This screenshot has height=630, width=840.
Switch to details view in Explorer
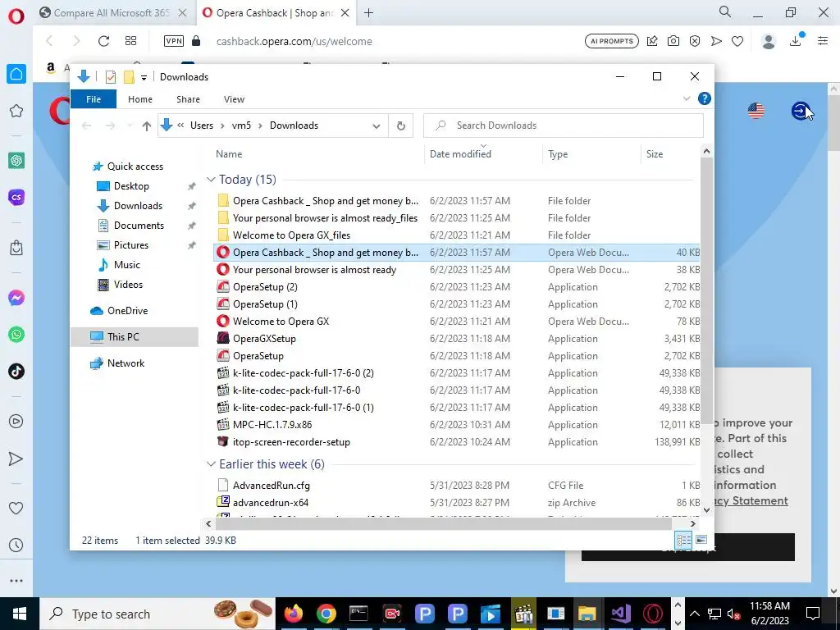tap(683, 540)
